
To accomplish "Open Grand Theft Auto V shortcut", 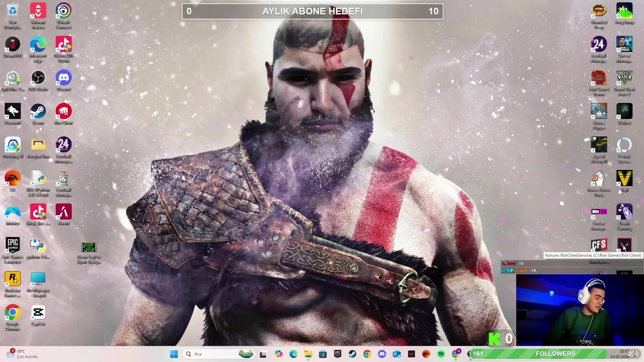I will (x=624, y=83).
